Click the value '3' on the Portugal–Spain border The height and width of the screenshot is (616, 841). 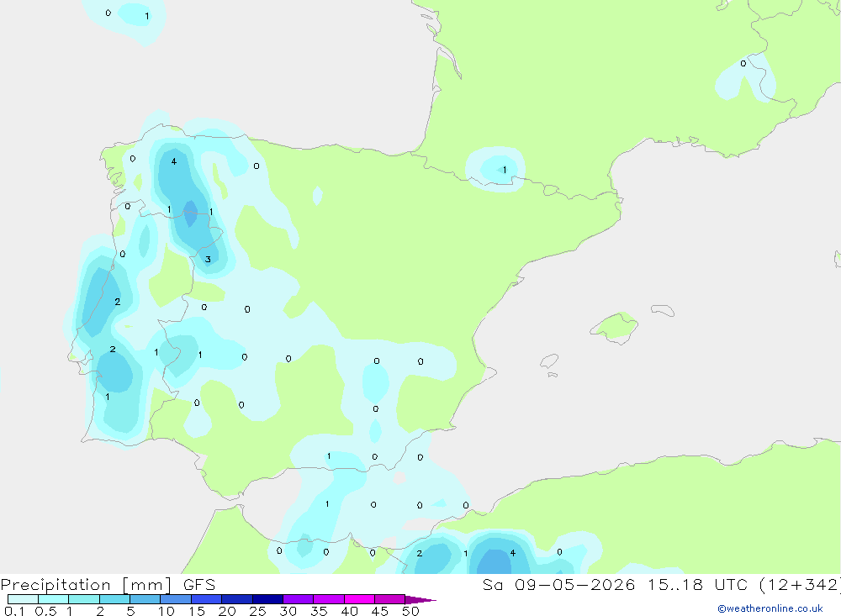(208, 260)
